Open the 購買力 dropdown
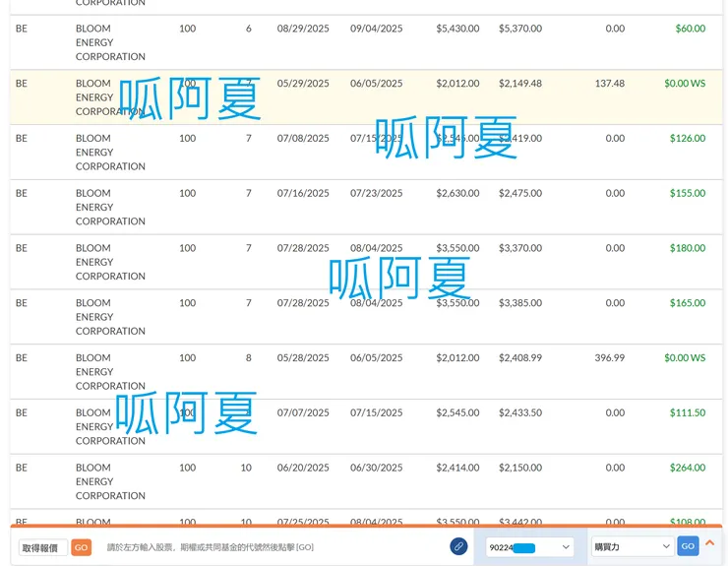728x566 pixels. [633, 547]
